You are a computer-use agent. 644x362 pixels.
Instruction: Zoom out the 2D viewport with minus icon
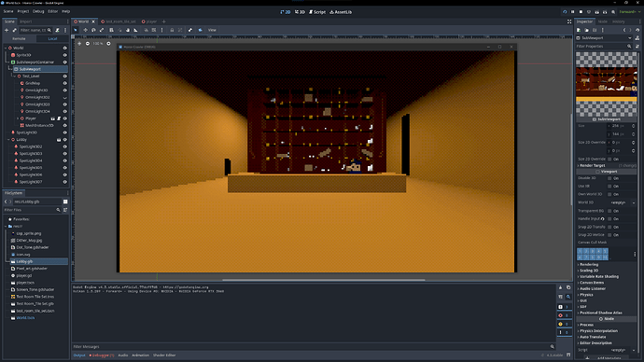pos(88,44)
